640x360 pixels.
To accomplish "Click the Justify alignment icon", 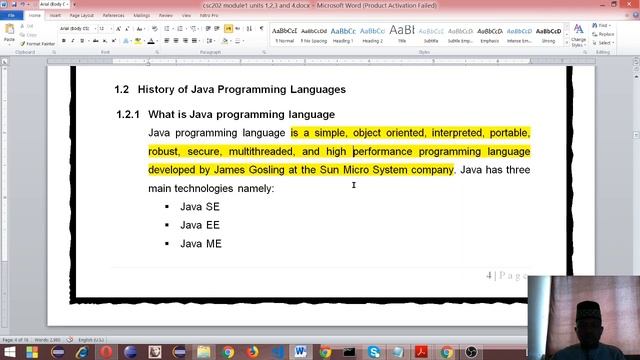I will click(194, 41).
